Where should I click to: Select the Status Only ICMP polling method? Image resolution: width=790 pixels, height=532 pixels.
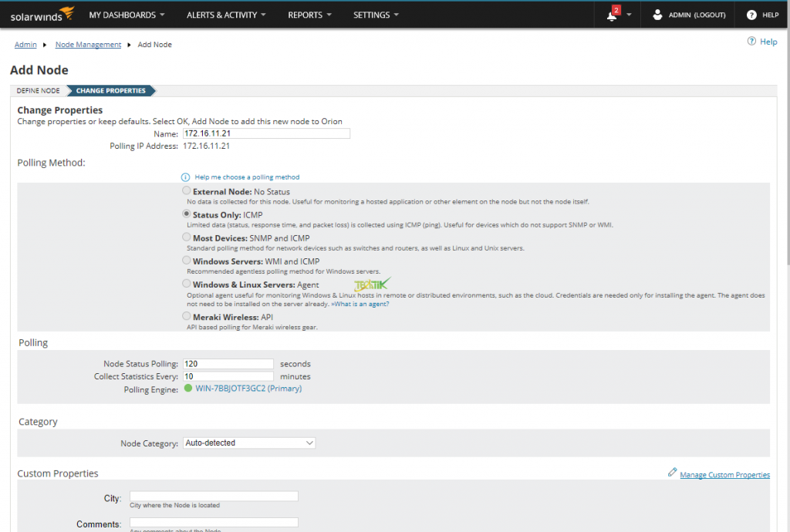pyautogui.click(x=185, y=212)
